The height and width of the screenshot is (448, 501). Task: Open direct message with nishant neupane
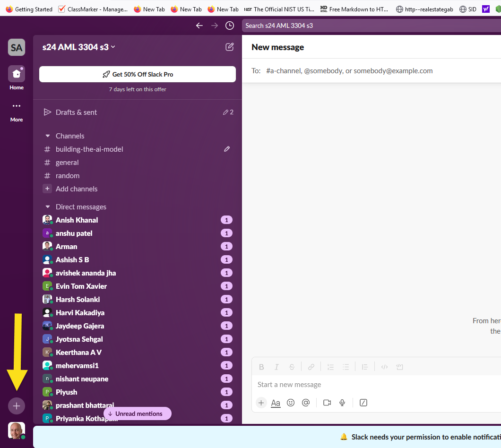click(138, 379)
